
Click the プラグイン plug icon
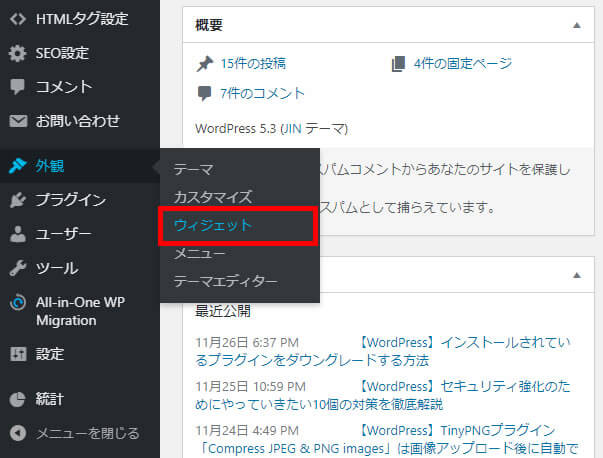17,200
